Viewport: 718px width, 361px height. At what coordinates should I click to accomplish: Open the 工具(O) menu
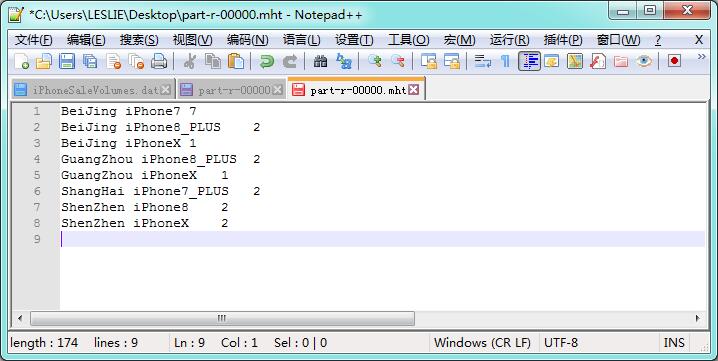click(408, 40)
